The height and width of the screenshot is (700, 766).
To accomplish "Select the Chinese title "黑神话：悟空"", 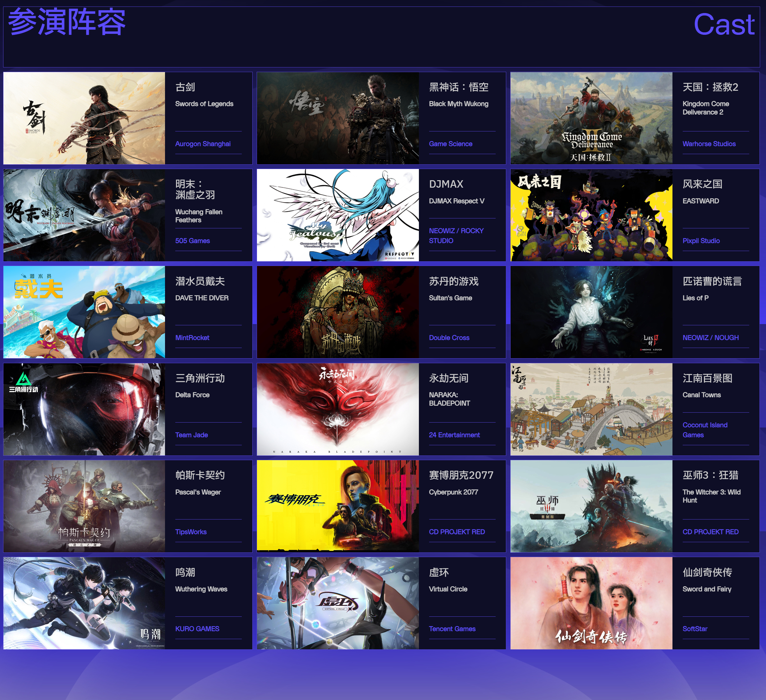I will [x=459, y=87].
